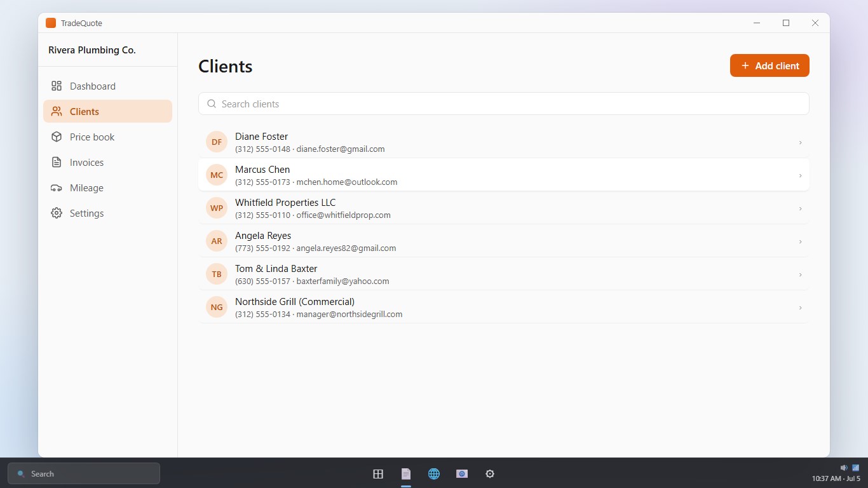Click the TradeQuote title bar text
Viewport: 868px width, 488px height.
pyautogui.click(x=81, y=23)
